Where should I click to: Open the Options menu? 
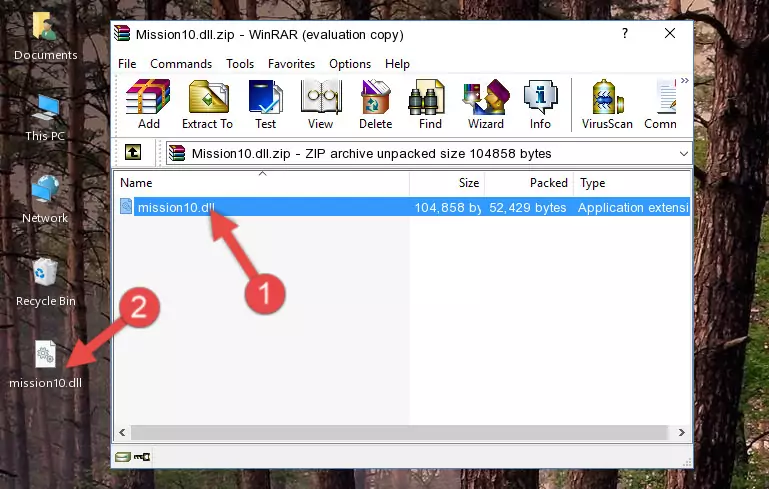pyautogui.click(x=350, y=64)
